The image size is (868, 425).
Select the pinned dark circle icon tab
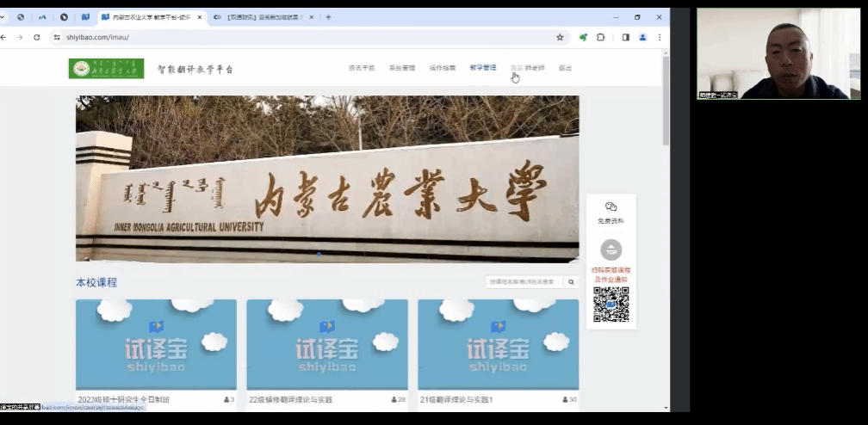coord(64,17)
